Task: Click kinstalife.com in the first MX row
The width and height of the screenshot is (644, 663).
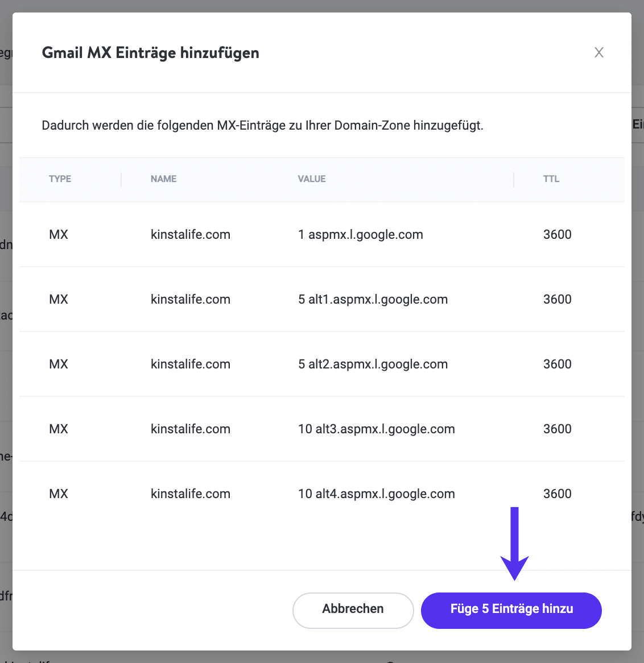Action: click(191, 234)
